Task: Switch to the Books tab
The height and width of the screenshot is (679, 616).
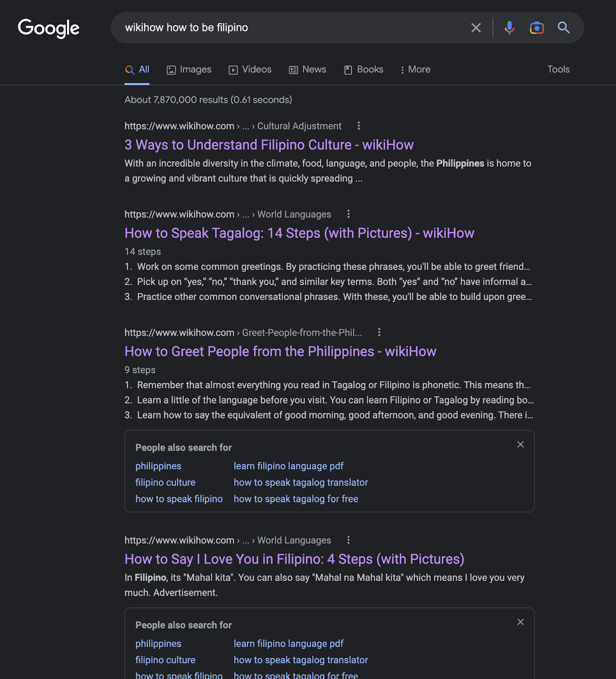Action: point(364,70)
